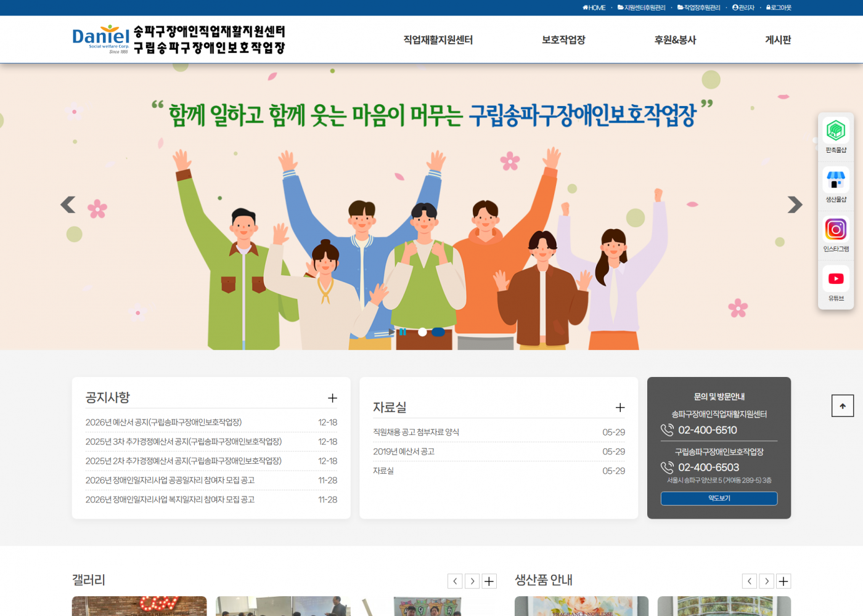Open the 직업재활지원센터 menu
Screen dimensions: 863x616
(438, 40)
